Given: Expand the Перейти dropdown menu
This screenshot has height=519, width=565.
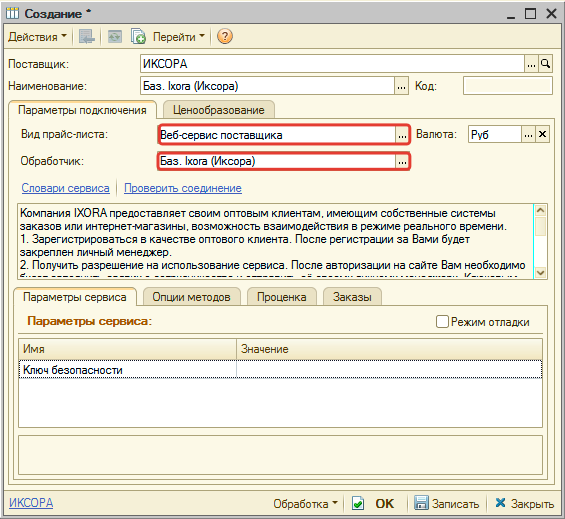Looking at the screenshot, I should 179,36.
